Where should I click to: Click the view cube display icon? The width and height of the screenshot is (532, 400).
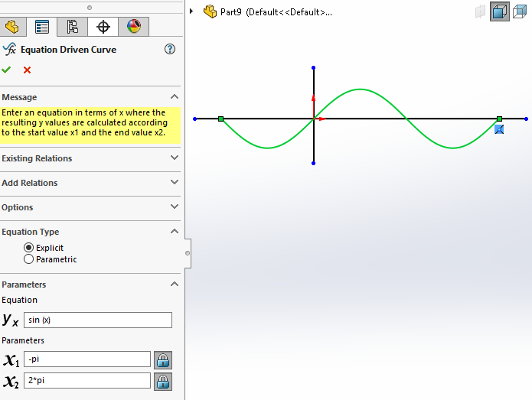(x=500, y=11)
